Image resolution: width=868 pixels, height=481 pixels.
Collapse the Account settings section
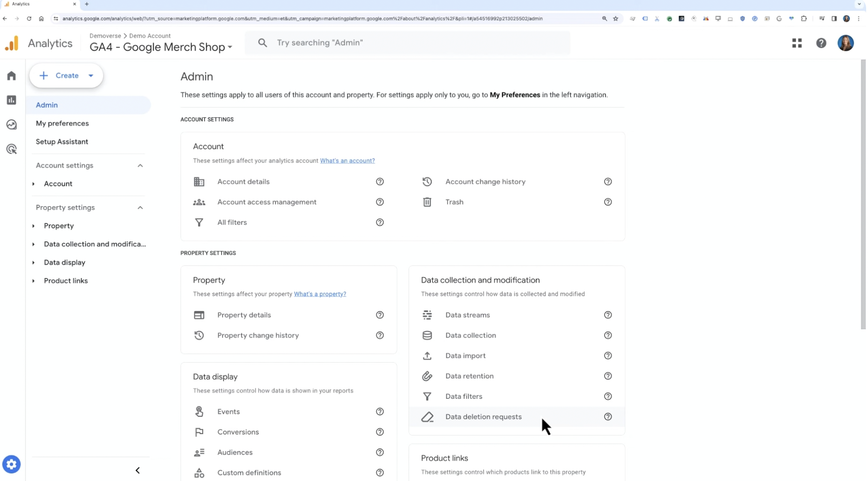[x=140, y=166]
